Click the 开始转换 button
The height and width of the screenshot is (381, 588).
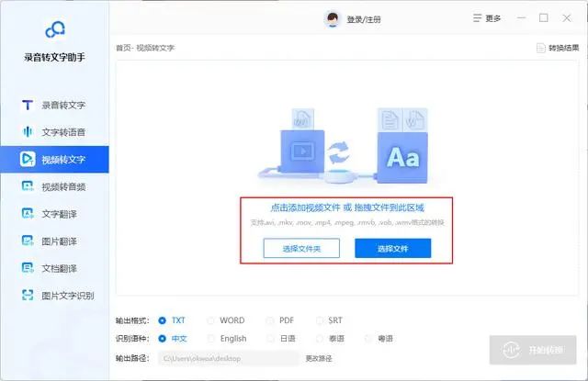tap(533, 350)
